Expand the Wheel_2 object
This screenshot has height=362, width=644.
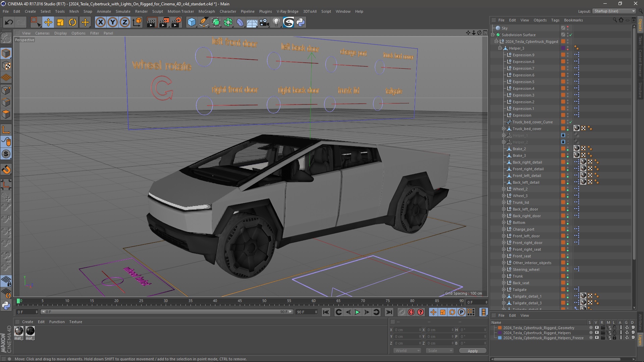click(503, 189)
